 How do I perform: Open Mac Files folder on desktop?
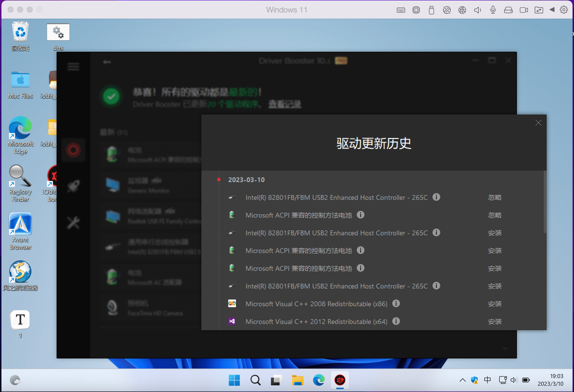20,85
